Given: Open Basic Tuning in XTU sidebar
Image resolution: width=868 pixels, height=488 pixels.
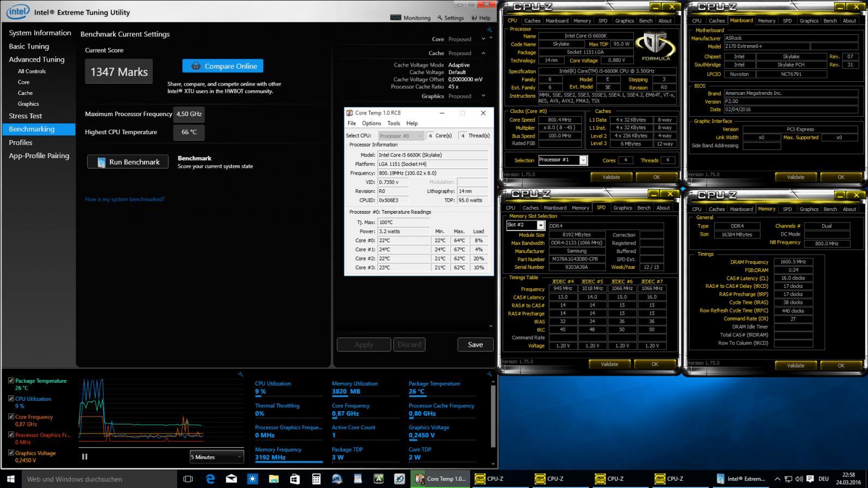Looking at the screenshot, I should pyautogui.click(x=29, y=46).
